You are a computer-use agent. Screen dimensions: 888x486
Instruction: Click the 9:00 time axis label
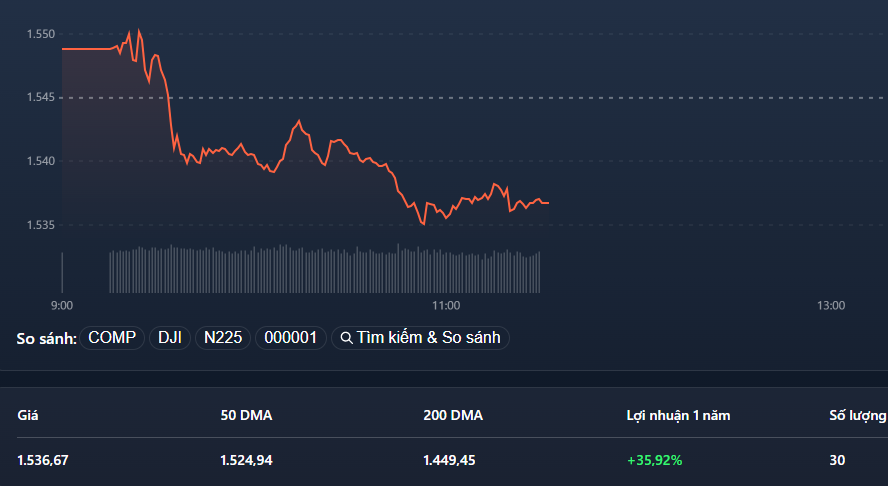pos(62,305)
